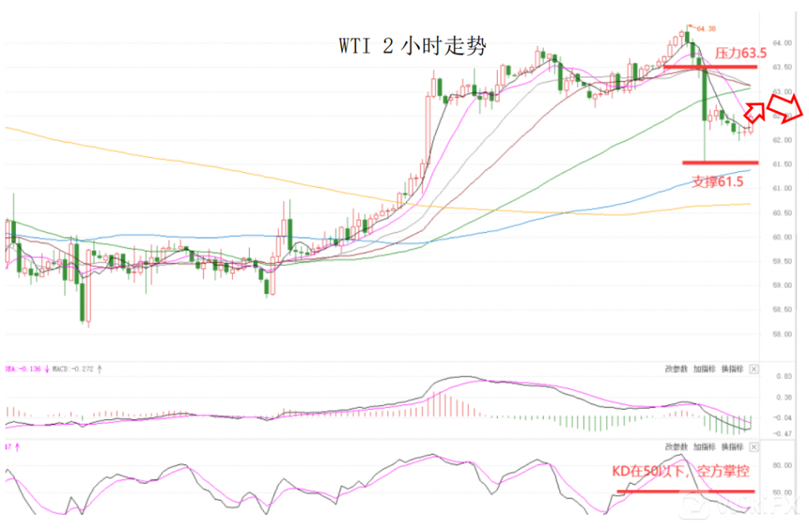Open 改参数 in the KD panel
809x532 pixels.
point(677,447)
